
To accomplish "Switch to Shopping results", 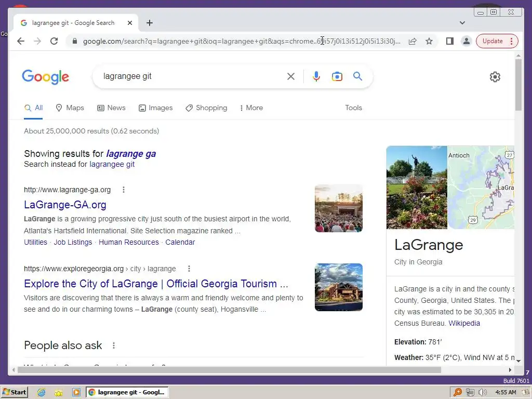I will pyautogui.click(x=206, y=108).
